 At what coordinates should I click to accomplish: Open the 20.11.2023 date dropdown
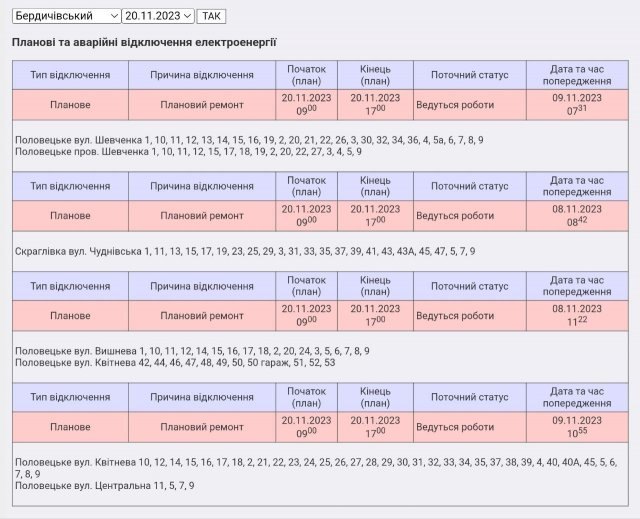158,16
